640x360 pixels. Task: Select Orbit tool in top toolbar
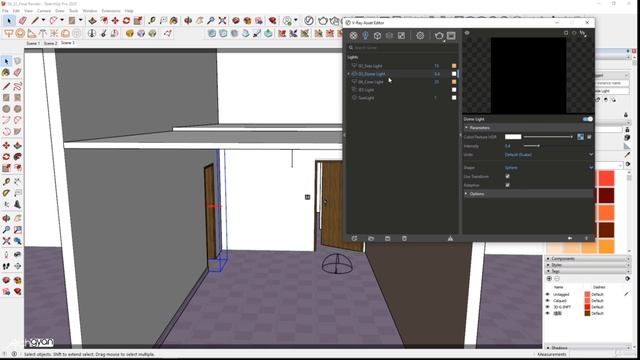(x=188, y=20)
